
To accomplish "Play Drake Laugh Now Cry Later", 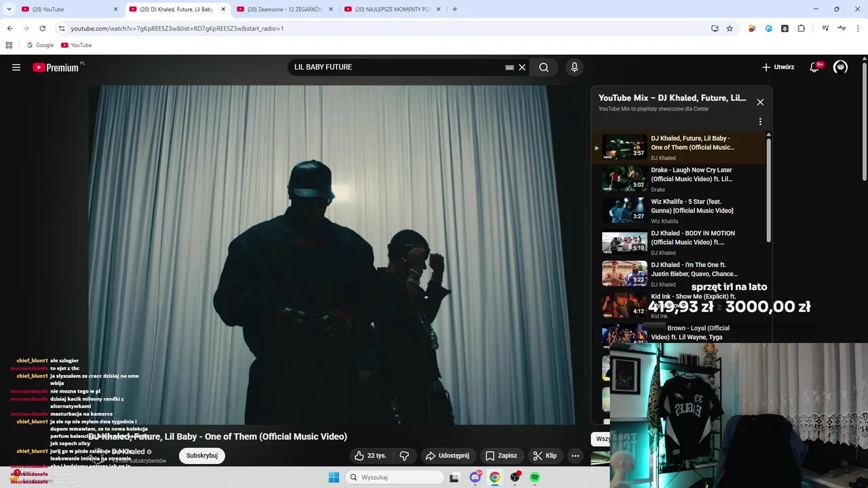I will click(x=680, y=179).
